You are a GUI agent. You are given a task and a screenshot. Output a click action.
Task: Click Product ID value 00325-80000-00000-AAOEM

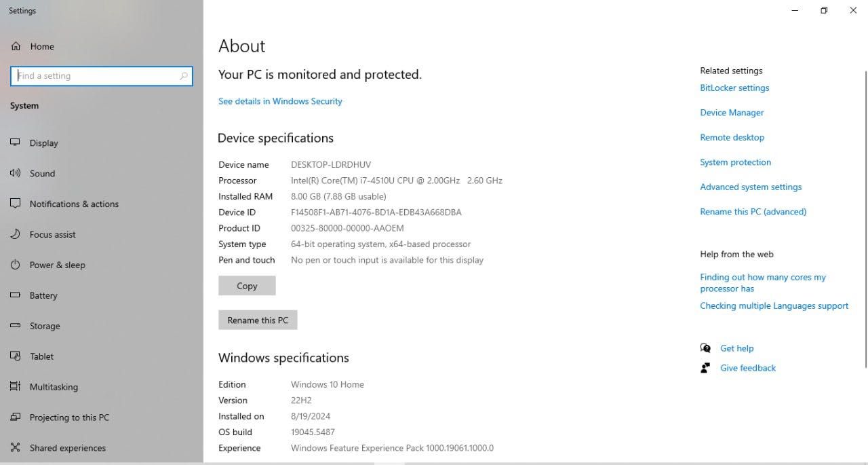[347, 228]
